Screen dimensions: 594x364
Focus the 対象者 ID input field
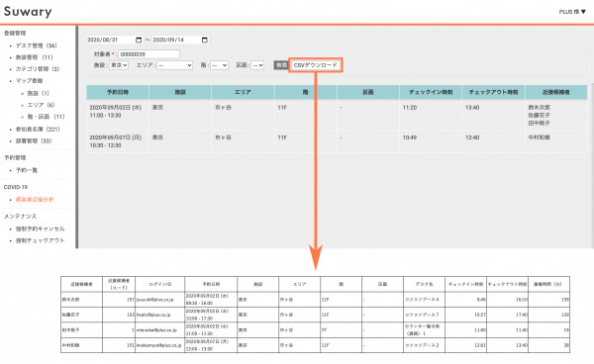point(148,54)
